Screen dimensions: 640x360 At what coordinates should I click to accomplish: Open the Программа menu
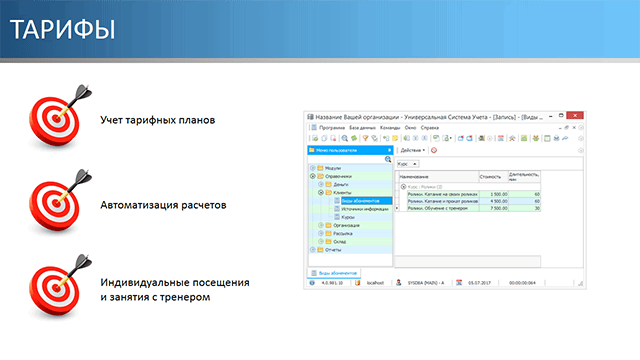332,128
